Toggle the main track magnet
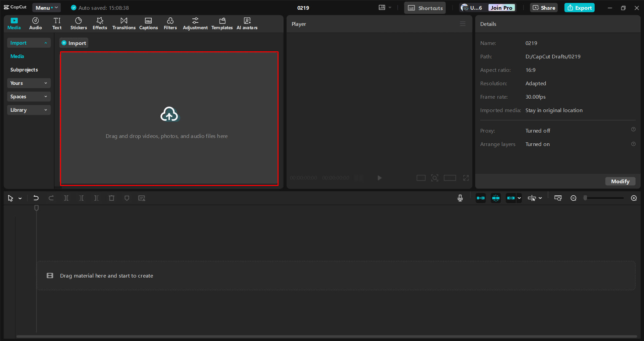 [481, 198]
